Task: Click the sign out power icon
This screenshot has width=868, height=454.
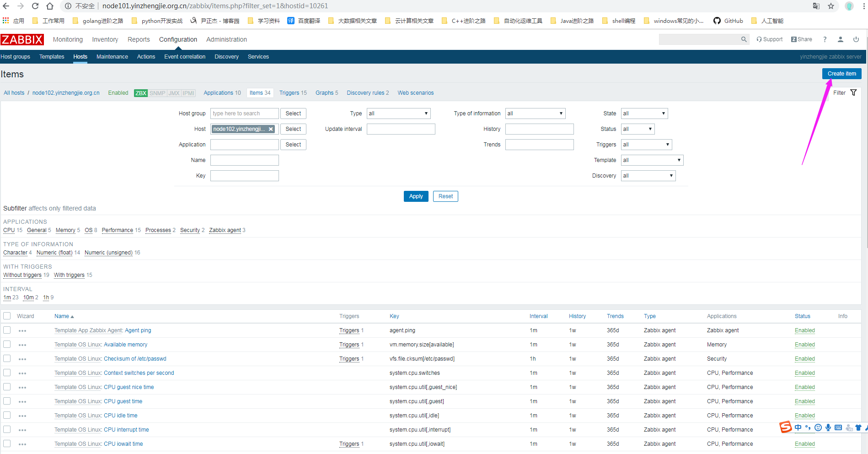Action: click(x=856, y=39)
